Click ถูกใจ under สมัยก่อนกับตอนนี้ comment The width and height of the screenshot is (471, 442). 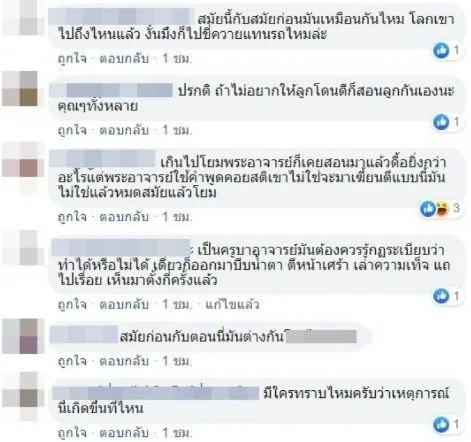[72, 361]
